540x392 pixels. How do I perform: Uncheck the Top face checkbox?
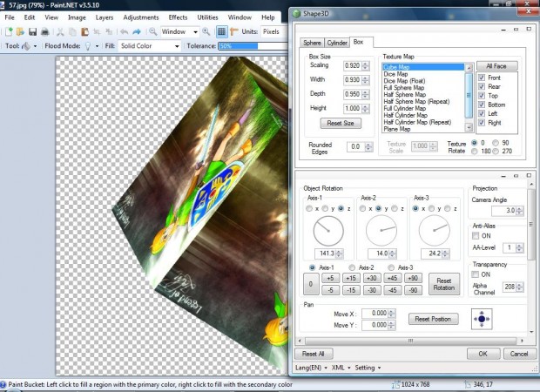click(482, 96)
